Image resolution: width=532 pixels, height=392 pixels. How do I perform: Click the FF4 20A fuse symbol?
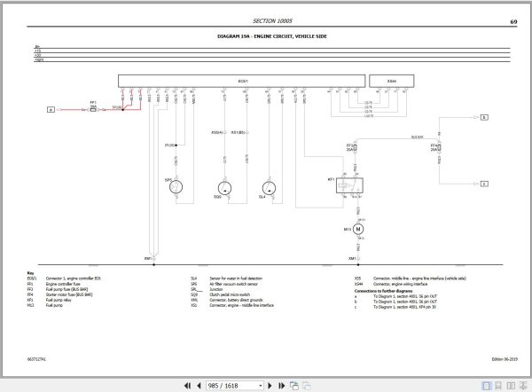tap(440, 147)
